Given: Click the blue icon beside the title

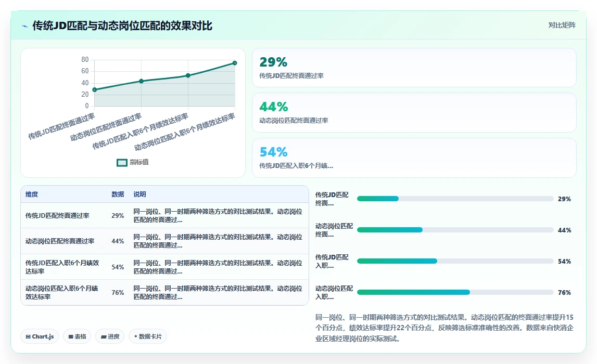Looking at the screenshot, I should click(25, 26).
